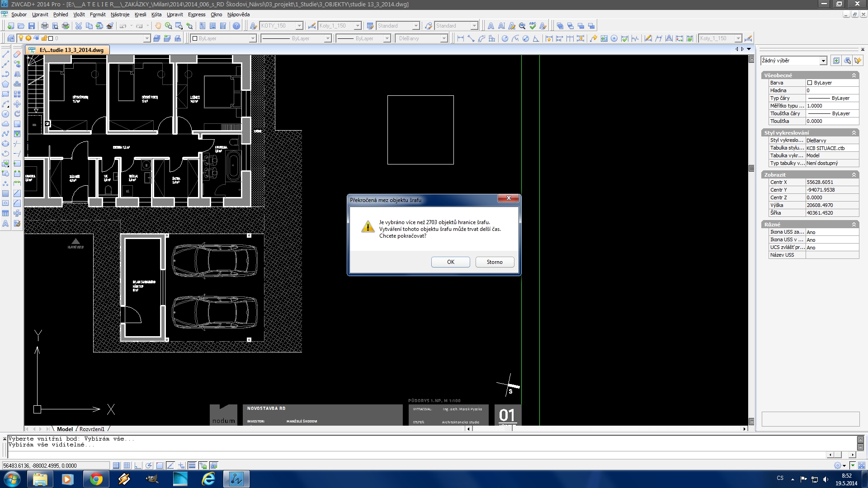Toggle lineweight display in status bar

tap(192, 465)
